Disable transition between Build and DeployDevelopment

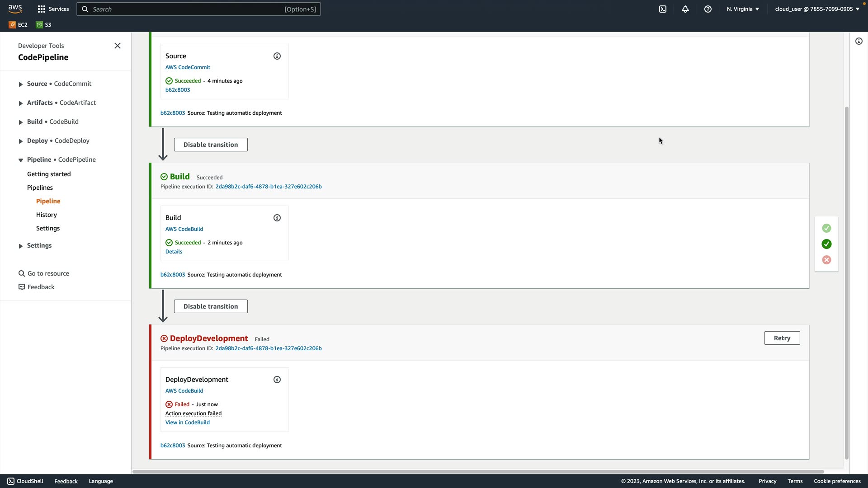[x=211, y=306]
